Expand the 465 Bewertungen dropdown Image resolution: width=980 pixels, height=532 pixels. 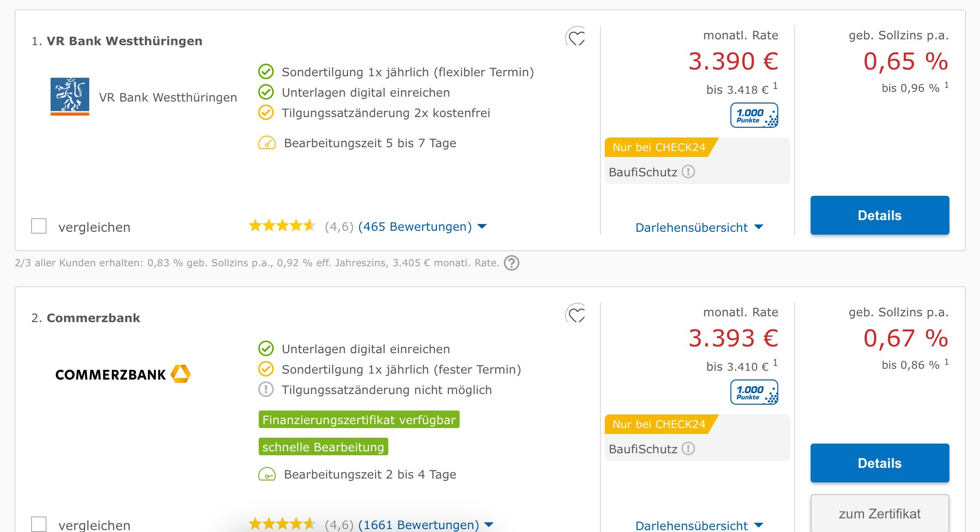(422, 226)
